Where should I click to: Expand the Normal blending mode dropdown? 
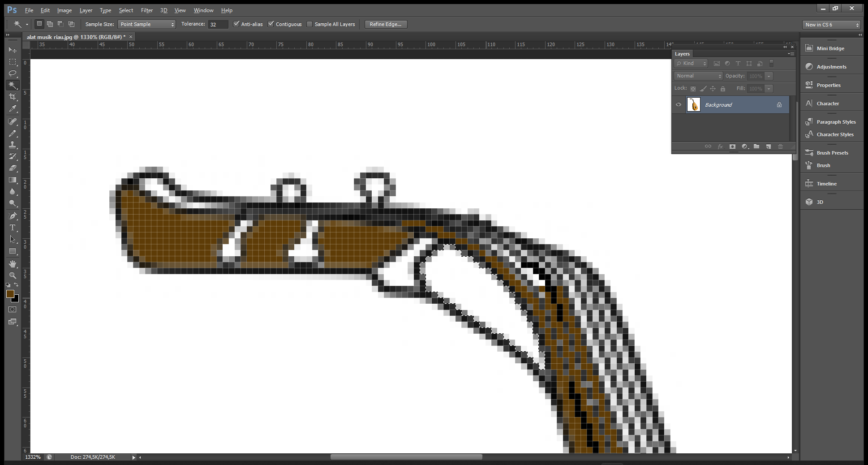(x=698, y=76)
